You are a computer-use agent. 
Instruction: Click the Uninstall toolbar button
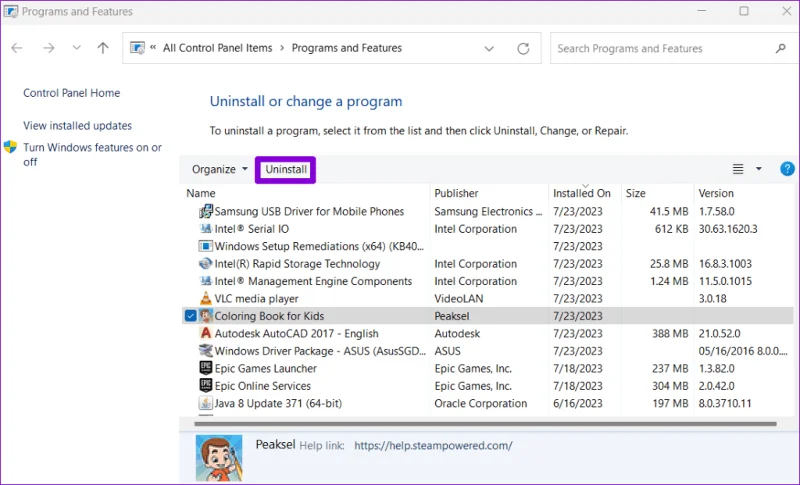coord(286,169)
